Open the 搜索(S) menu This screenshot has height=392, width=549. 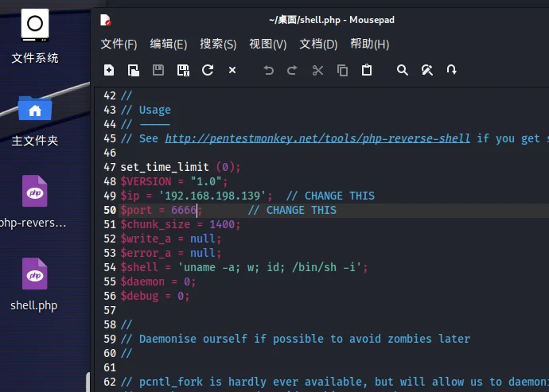tap(218, 44)
